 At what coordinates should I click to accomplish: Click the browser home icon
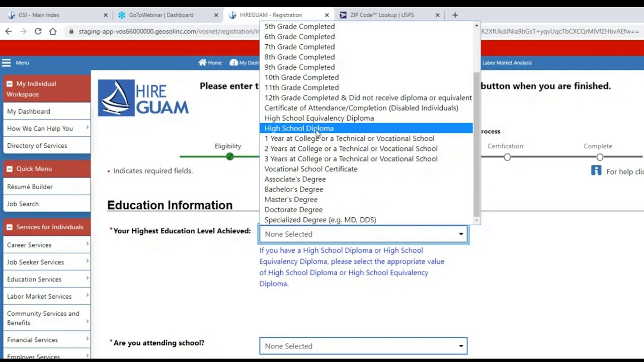pos(53,31)
